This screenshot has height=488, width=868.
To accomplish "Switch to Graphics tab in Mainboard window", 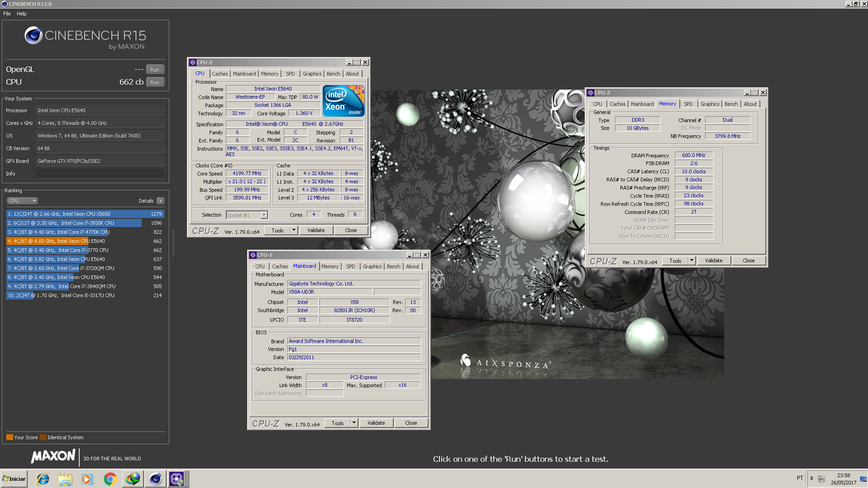I will (x=372, y=266).
